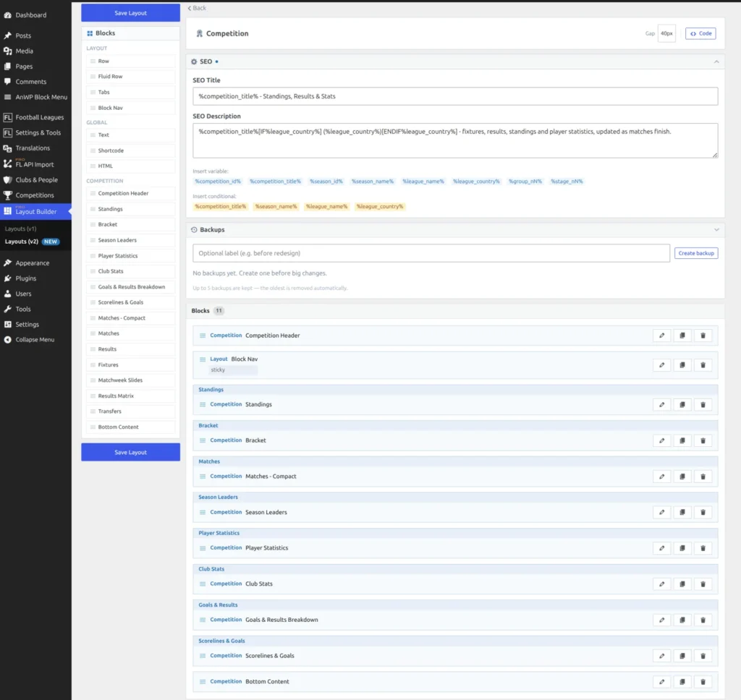The width and height of the screenshot is (741, 700).
Task: Click the top Save Layout button
Action: [x=130, y=13]
